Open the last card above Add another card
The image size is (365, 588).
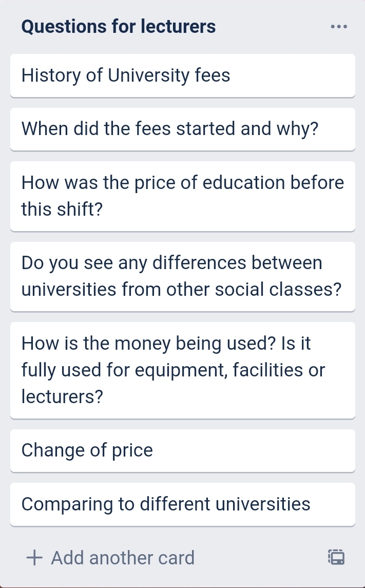pyautogui.click(x=182, y=504)
